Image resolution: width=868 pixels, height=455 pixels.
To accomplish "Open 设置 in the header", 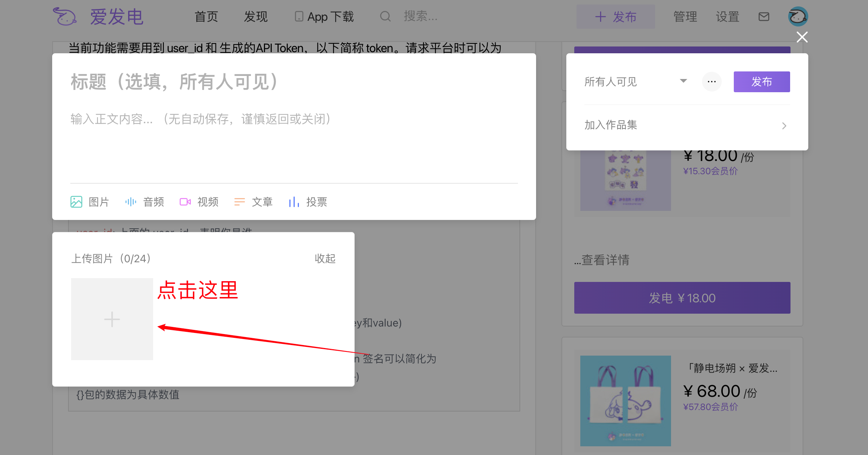I will [x=727, y=17].
